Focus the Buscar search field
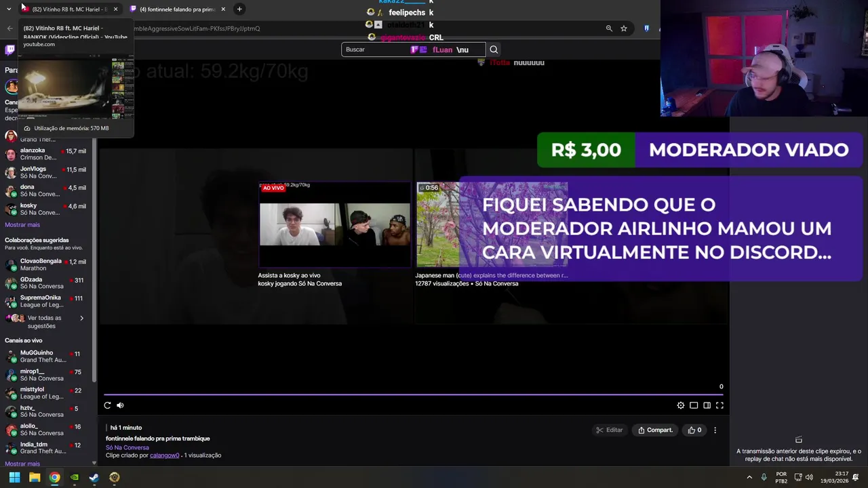Image resolution: width=868 pixels, height=488 pixels. pos(414,49)
